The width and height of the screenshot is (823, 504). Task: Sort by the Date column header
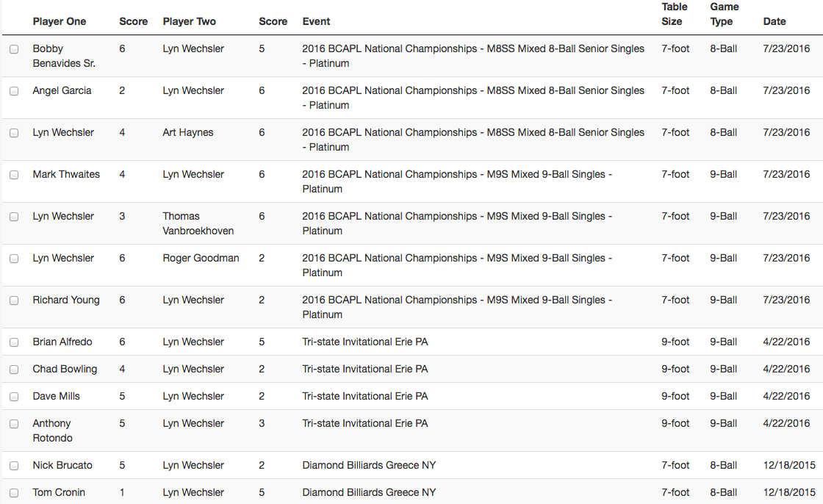point(775,21)
